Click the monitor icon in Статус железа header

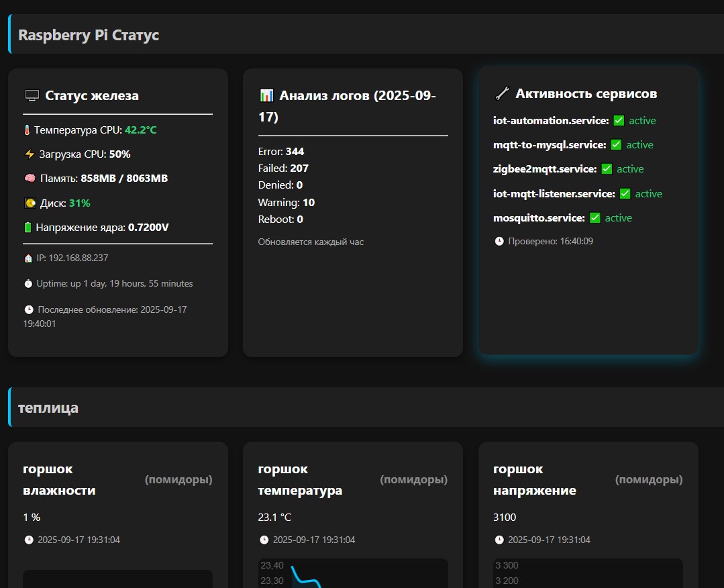point(32,95)
